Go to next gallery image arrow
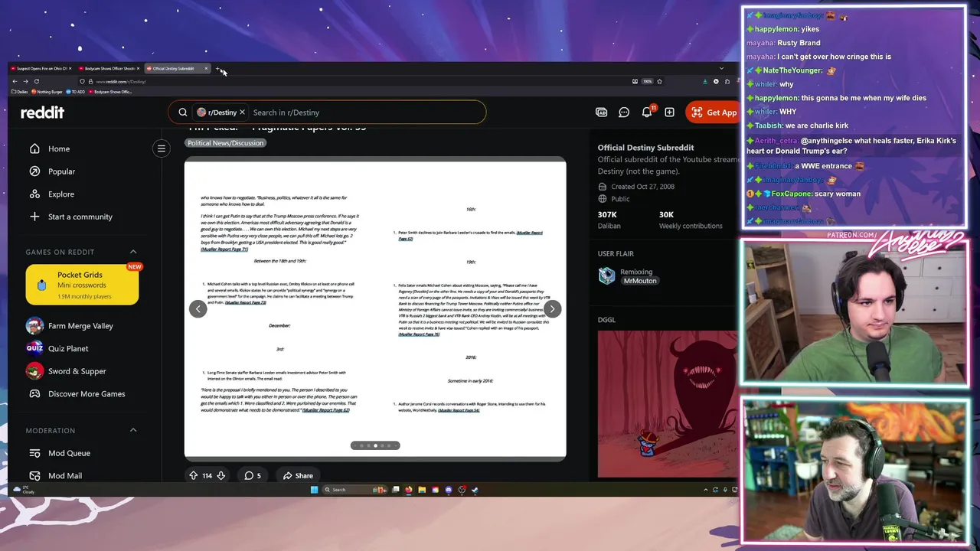 click(x=552, y=308)
